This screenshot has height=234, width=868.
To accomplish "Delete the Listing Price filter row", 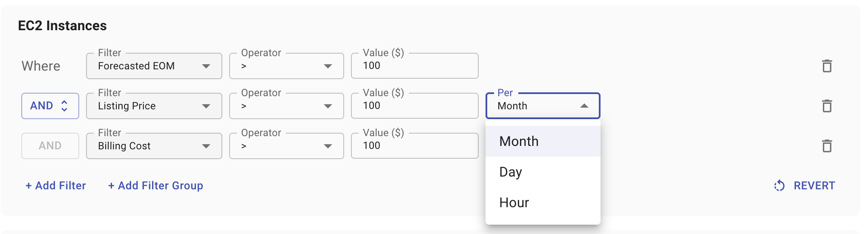I will [827, 106].
